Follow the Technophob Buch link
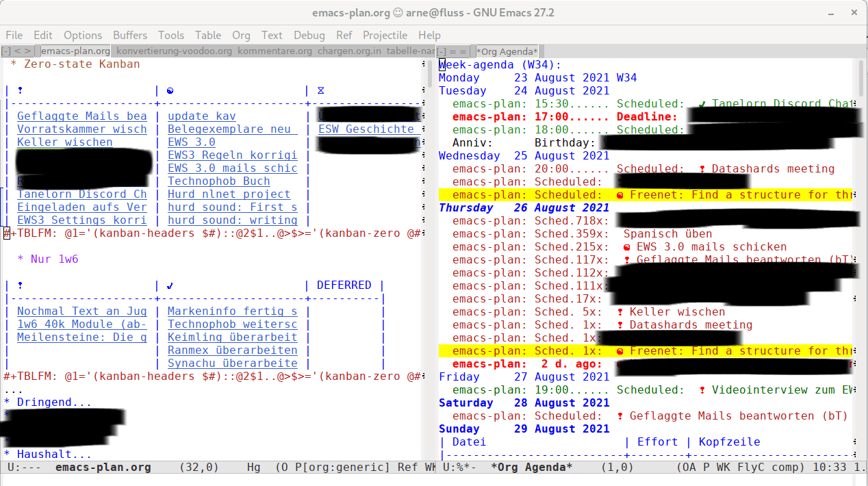The image size is (868, 486). pyautogui.click(x=219, y=181)
